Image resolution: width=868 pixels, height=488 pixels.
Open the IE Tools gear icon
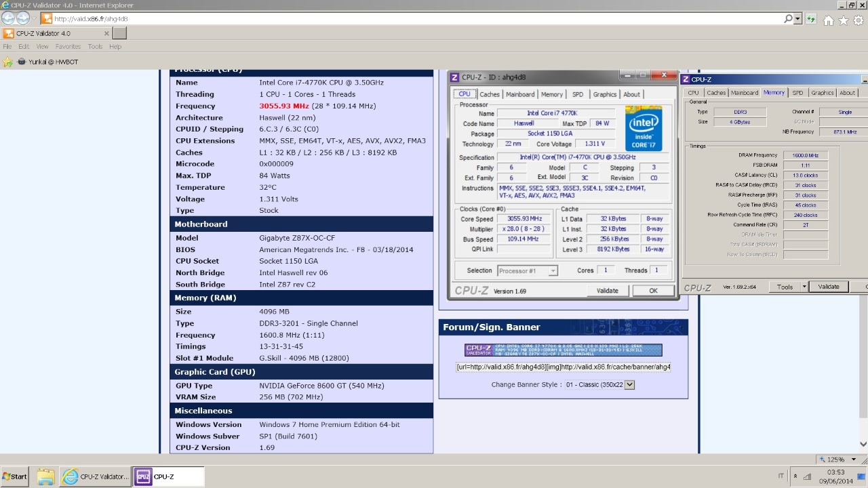click(859, 20)
